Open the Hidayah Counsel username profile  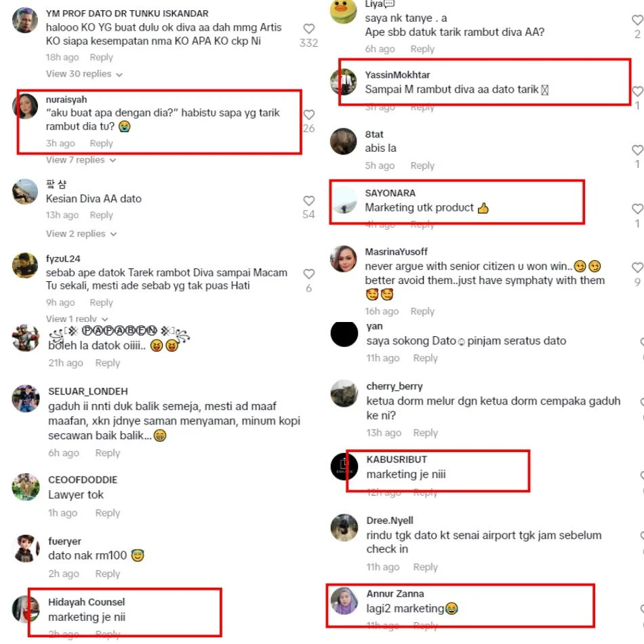click(x=86, y=602)
